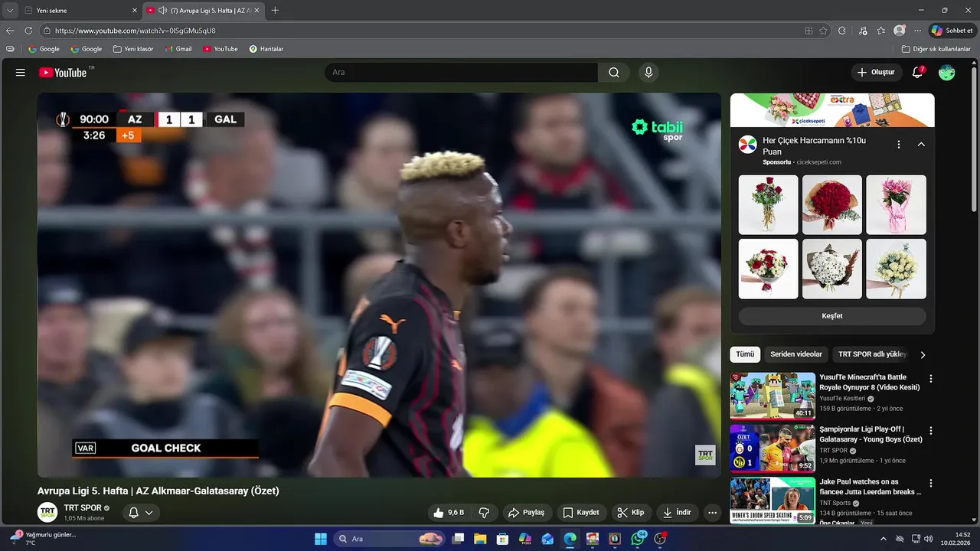The height and width of the screenshot is (551, 980).
Task: Open the Copilot Sohbet et button
Action: (x=952, y=31)
